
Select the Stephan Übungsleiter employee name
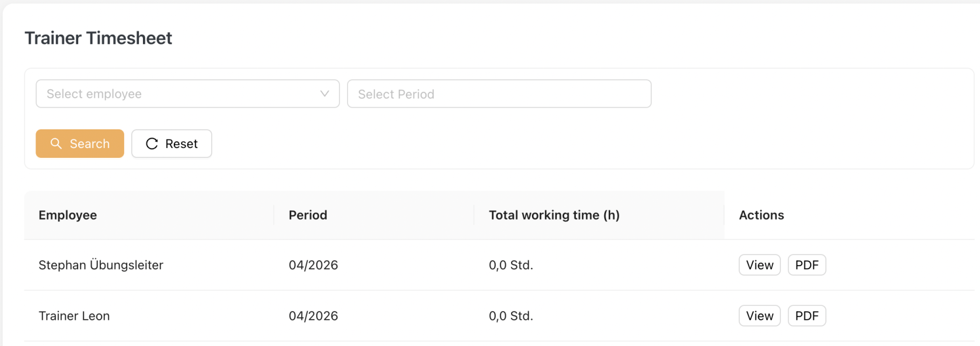101,265
